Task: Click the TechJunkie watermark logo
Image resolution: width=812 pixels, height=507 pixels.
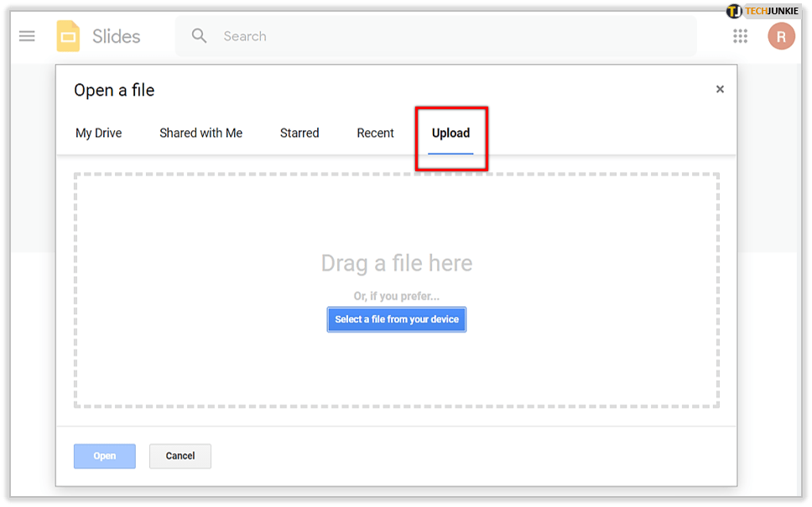Action: pyautogui.click(x=764, y=11)
